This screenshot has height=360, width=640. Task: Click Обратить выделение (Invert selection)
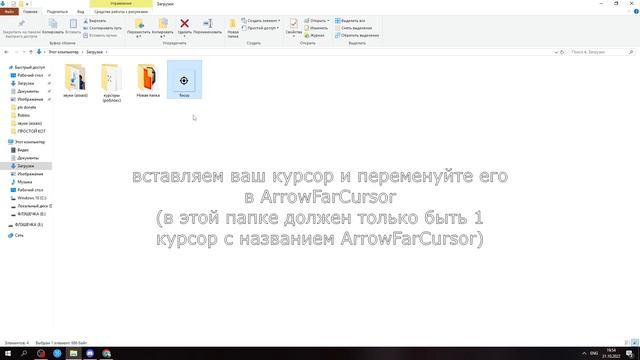click(x=357, y=36)
